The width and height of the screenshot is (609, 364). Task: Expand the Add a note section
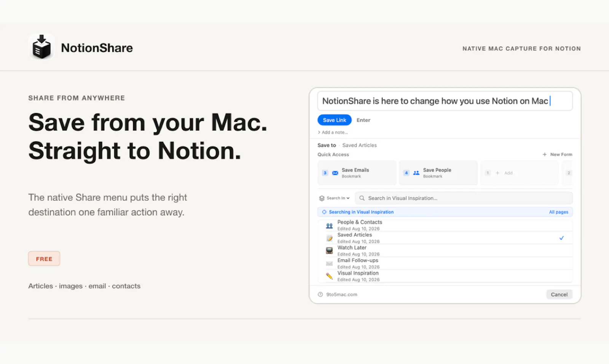pyautogui.click(x=333, y=132)
